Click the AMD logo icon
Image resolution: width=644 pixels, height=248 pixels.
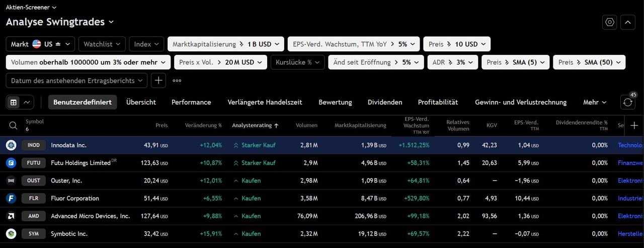click(x=11, y=216)
